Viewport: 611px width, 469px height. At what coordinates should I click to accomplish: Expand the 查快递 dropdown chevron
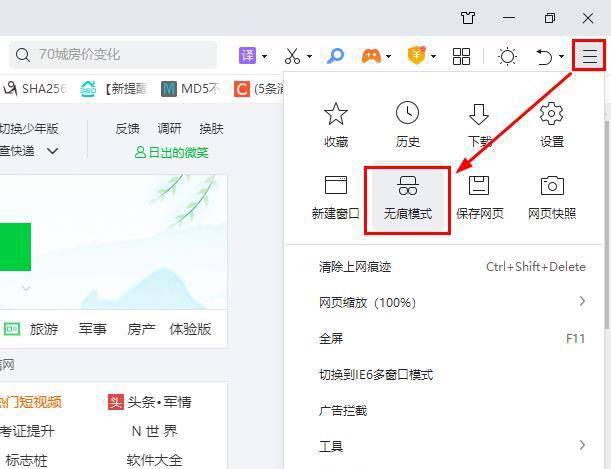tap(52, 151)
